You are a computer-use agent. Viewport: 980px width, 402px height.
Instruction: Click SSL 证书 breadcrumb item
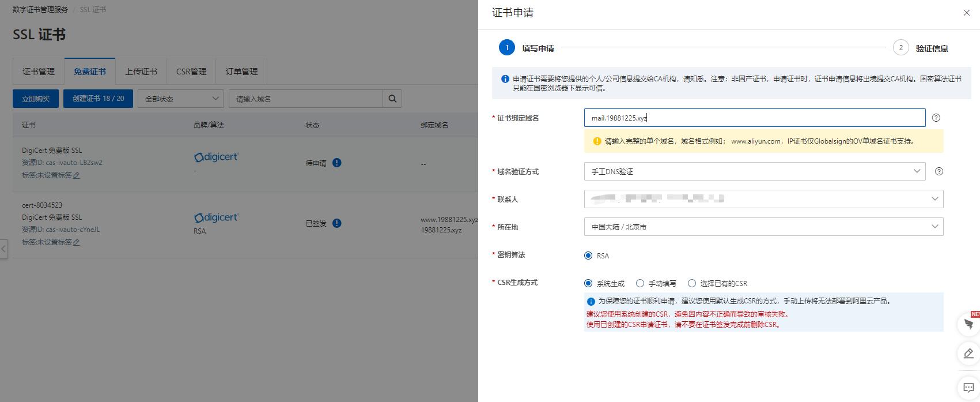pos(93,10)
